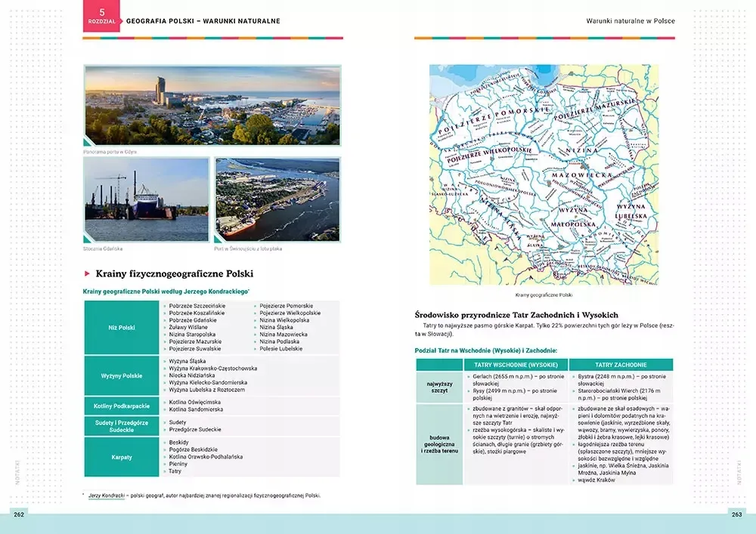Click list item 'Żuławy Wiślane'
Image resolution: width=756 pixels, height=534 pixels.
coord(188,327)
